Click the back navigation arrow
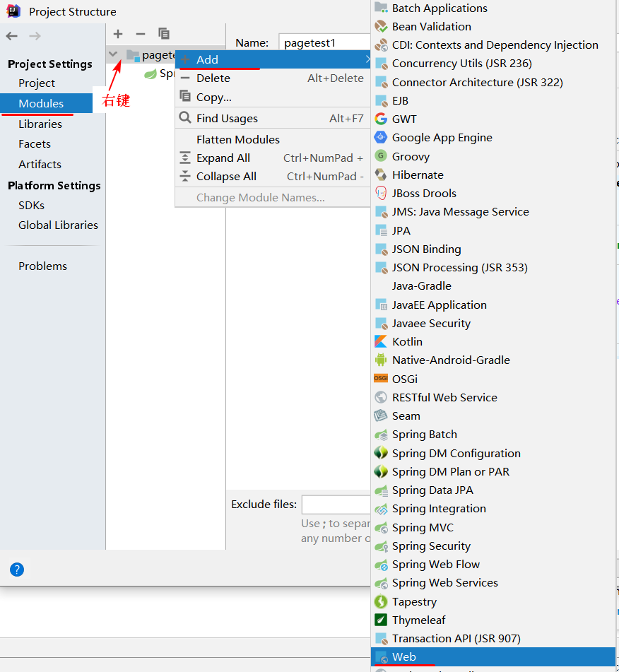The image size is (619, 672). point(12,36)
